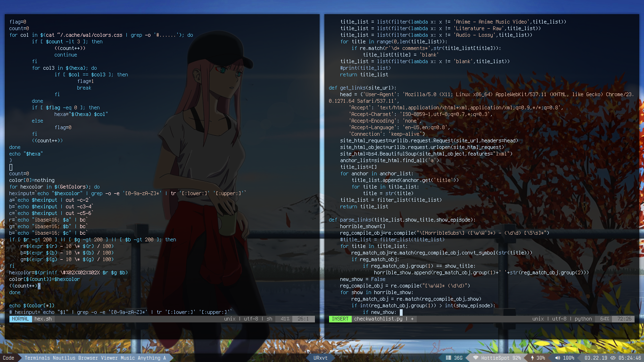Click the 'new_show = False' line
The height and width of the screenshot is (362, 644).
click(363, 279)
